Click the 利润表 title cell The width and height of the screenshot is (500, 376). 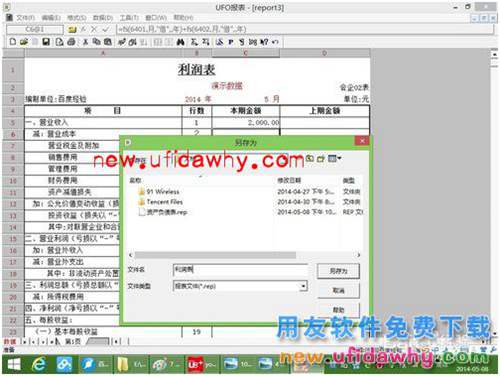[196, 69]
